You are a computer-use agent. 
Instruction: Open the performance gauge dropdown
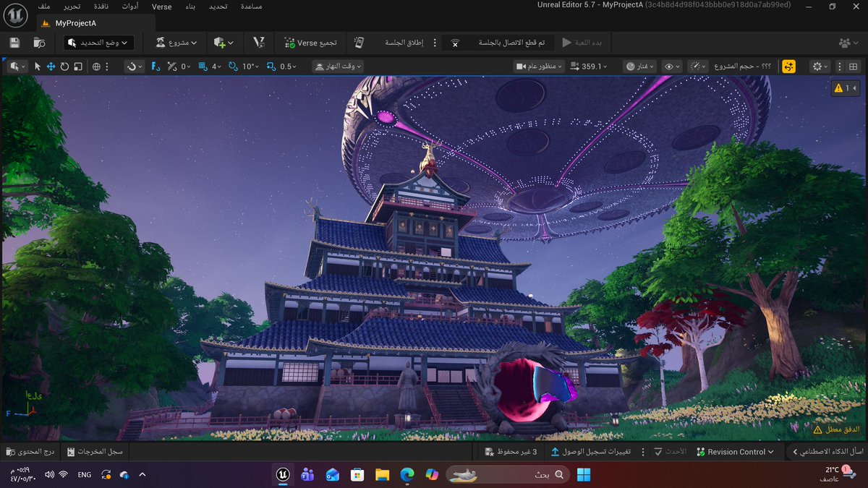697,66
